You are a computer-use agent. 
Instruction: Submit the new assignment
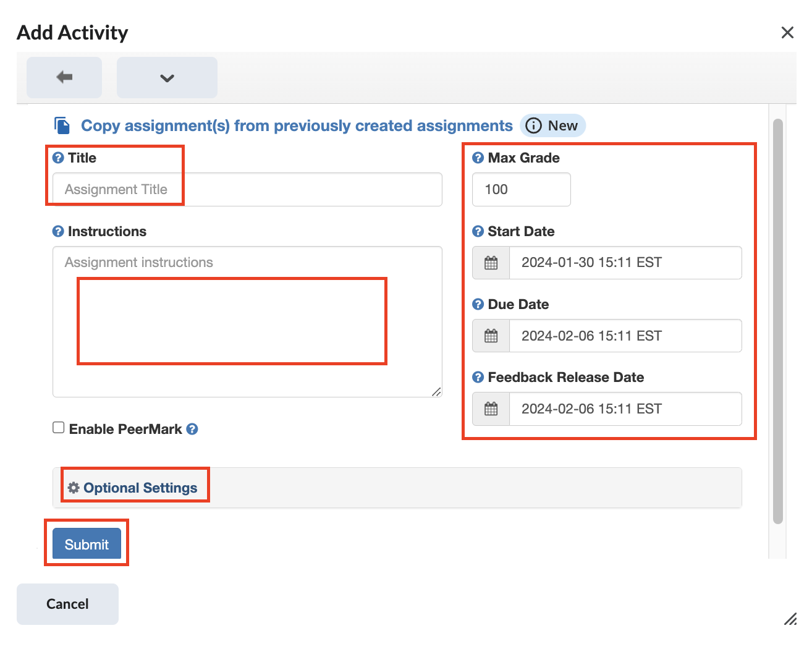click(x=87, y=544)
